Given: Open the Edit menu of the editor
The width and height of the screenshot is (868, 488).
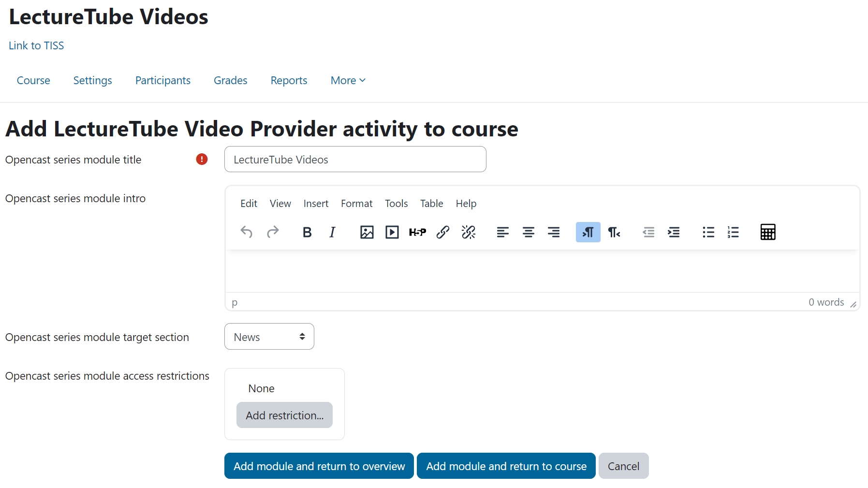Looking at the screenshot, I should click(249, 204).
